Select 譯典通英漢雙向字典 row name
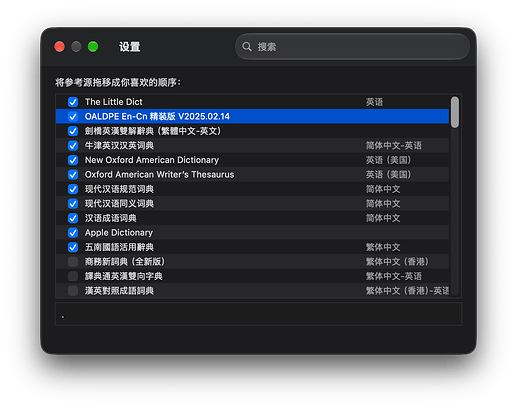The width and height of the screenshot is (517, 408). coord(124,276)
